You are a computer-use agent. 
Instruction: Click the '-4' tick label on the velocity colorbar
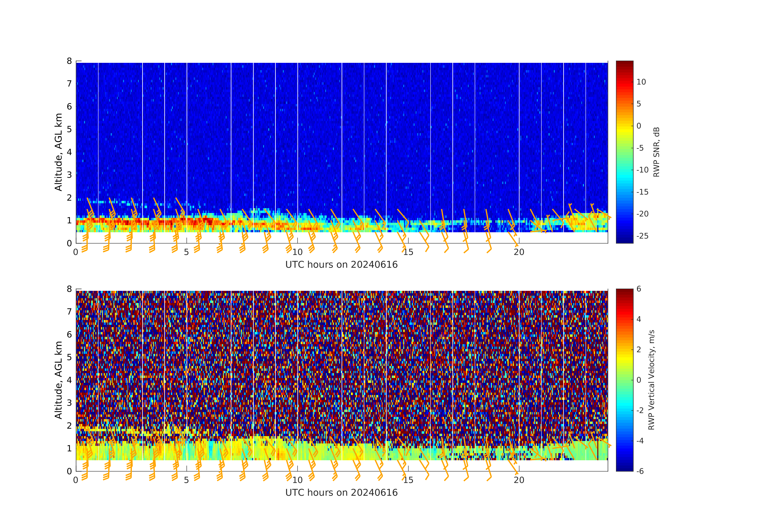640,441
